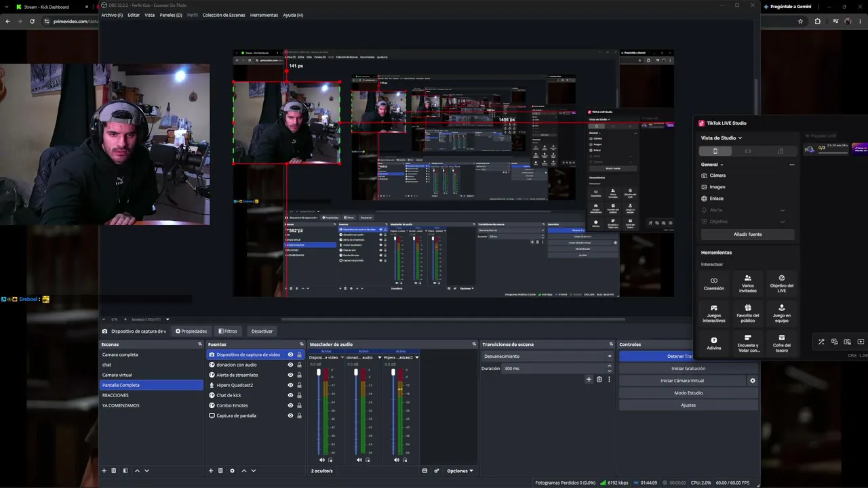Open Adivina tool in TikTok LIVE Studio
The width and height of the screenshot is (868, 488).
point(714,343)
